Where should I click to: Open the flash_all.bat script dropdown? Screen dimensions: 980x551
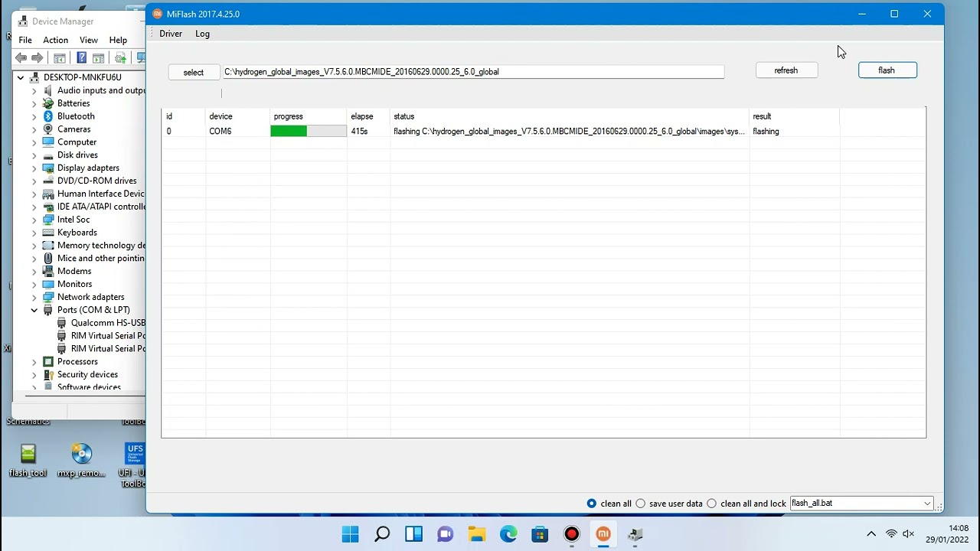coord(927,504)
